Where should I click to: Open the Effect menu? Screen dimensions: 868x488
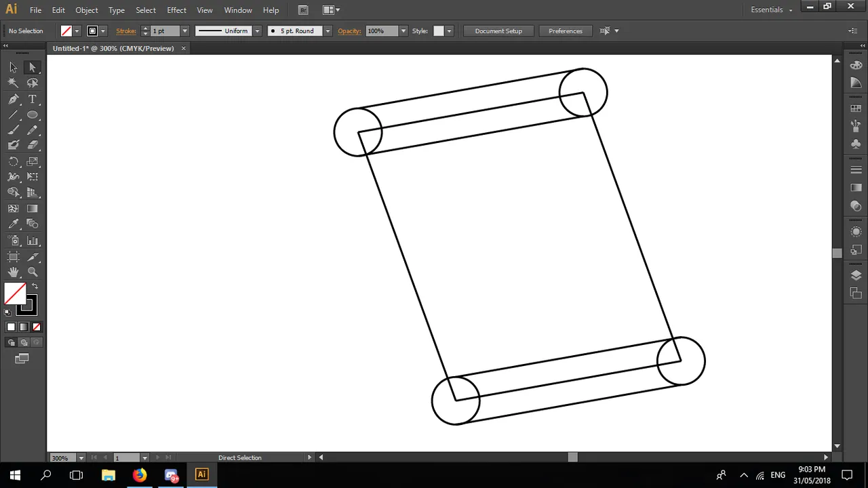(176, 10)
